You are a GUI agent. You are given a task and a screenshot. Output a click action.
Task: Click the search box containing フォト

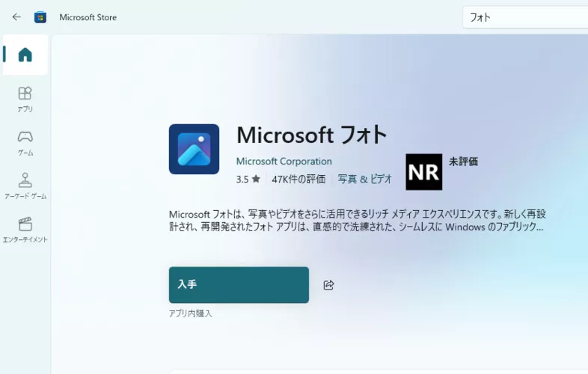pos(525,17)
